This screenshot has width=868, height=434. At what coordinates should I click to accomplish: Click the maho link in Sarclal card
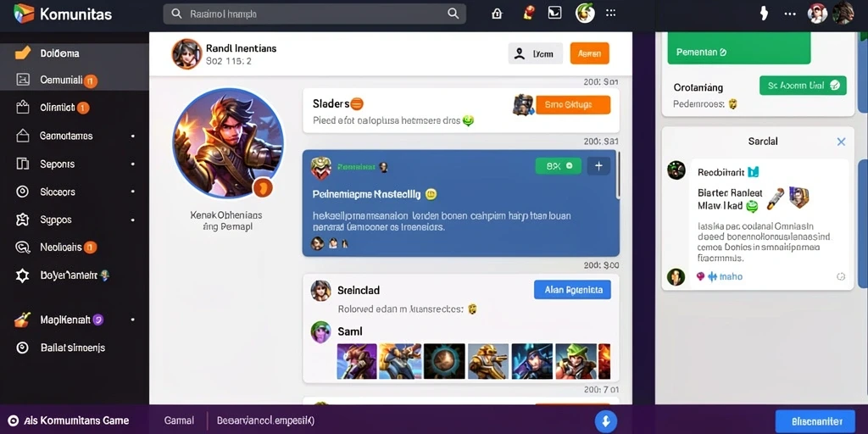(732, 277)
